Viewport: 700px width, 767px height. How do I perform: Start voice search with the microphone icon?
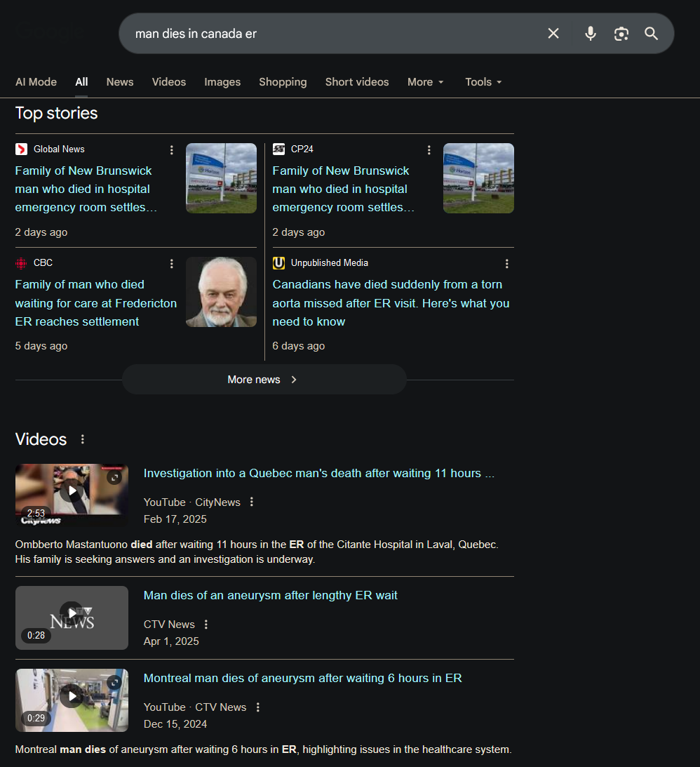pos(591,33)
